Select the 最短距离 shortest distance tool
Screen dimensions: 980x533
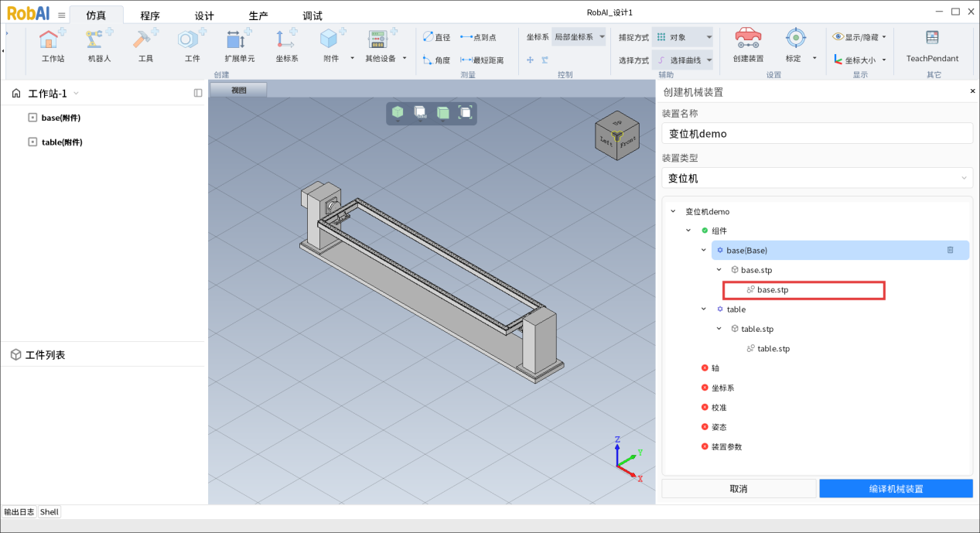[x=482, y=60]
